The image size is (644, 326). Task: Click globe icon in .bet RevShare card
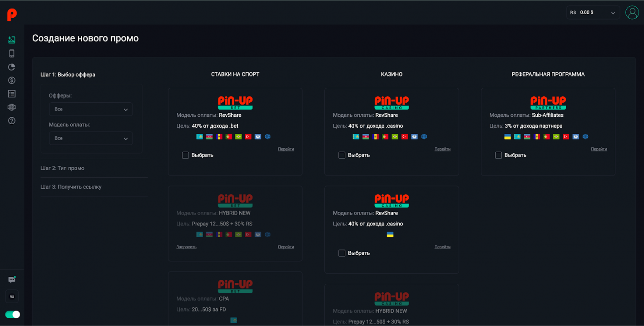pos(268,136)
